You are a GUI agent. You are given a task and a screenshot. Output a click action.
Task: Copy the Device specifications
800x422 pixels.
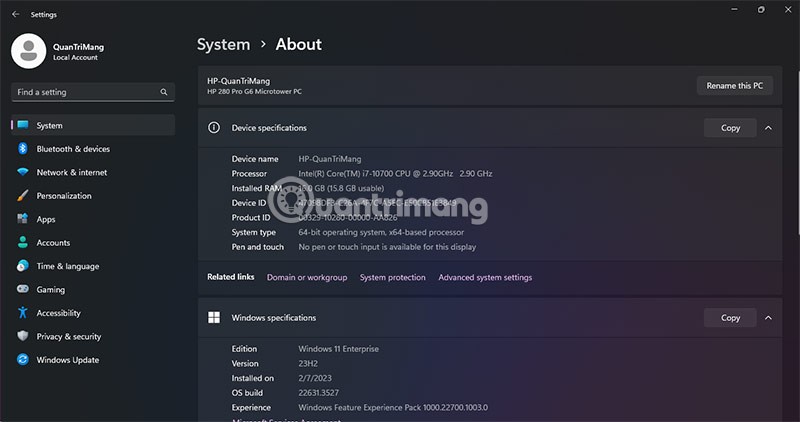730,128
